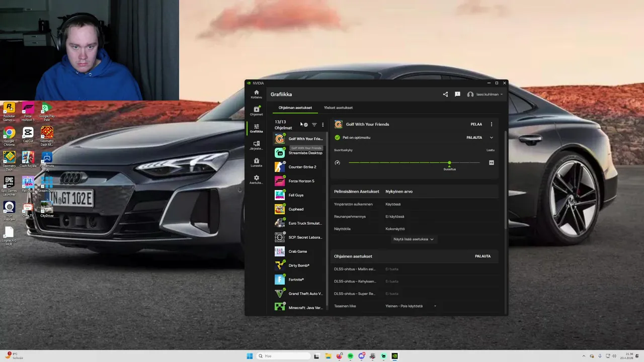Click the Ympäristön sulkeminen setting row
The width and height of the screenshot is (644, 362).
pyautogui.click(x=415, y=204)
